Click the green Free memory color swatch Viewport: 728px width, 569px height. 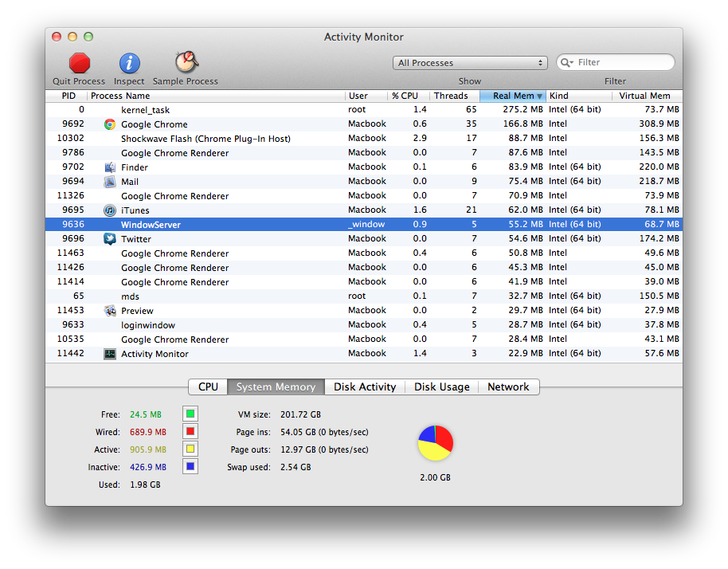tap(190, 414)
